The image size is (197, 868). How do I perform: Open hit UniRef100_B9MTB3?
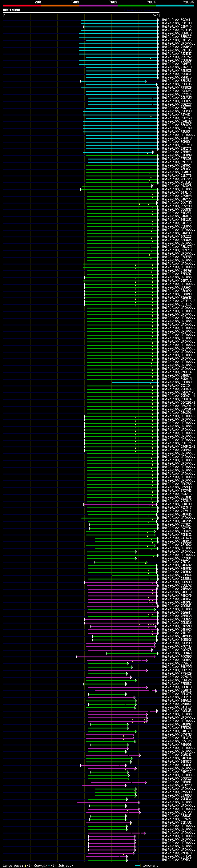point(177,23)
